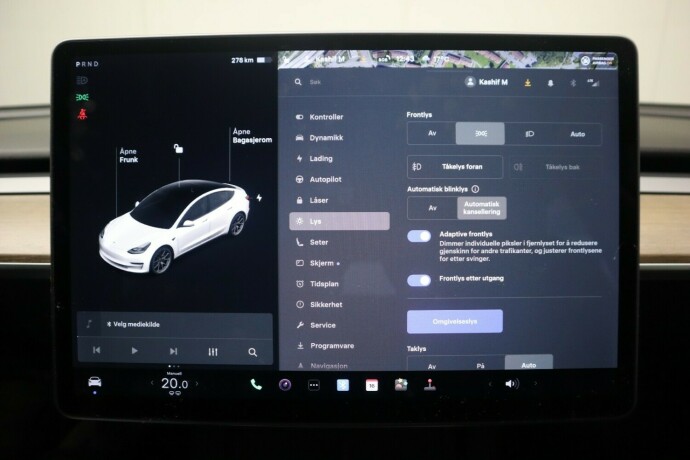Set Frontlys to low beam icon
Image resolution: width=690 pixels, height=460 pixels.
[x=529, y=134]
